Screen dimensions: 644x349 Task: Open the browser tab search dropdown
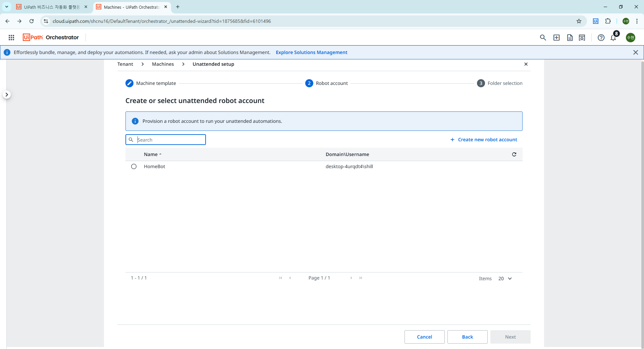coord(7,7)
